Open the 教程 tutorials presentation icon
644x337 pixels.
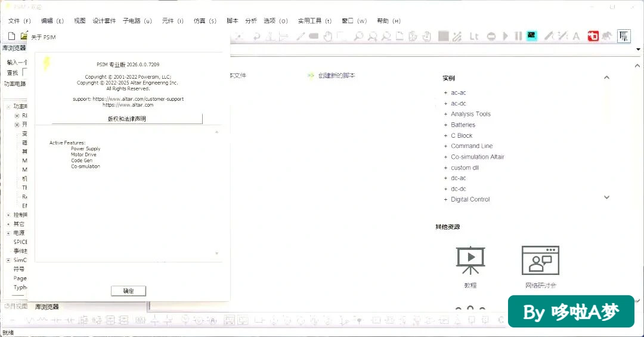[470, 260]
